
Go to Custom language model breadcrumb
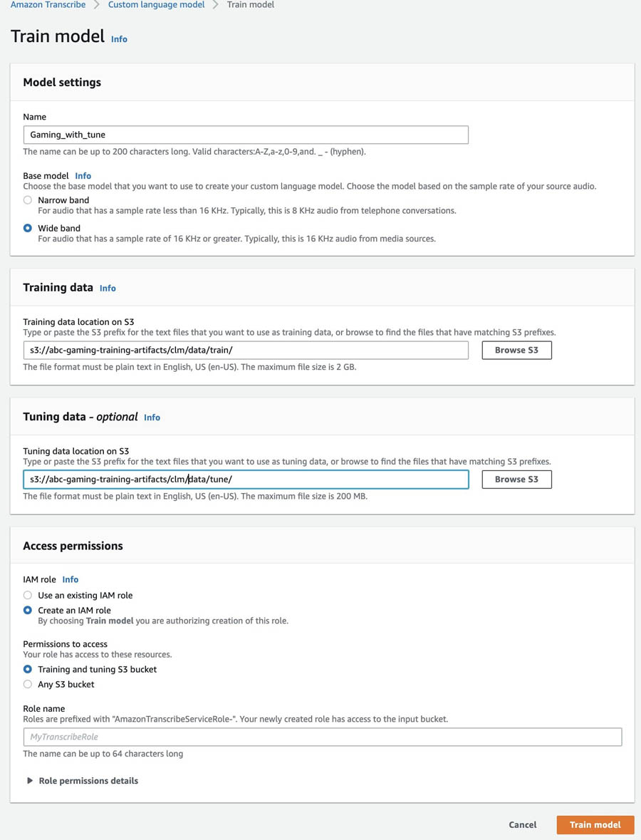coord(156,5)
